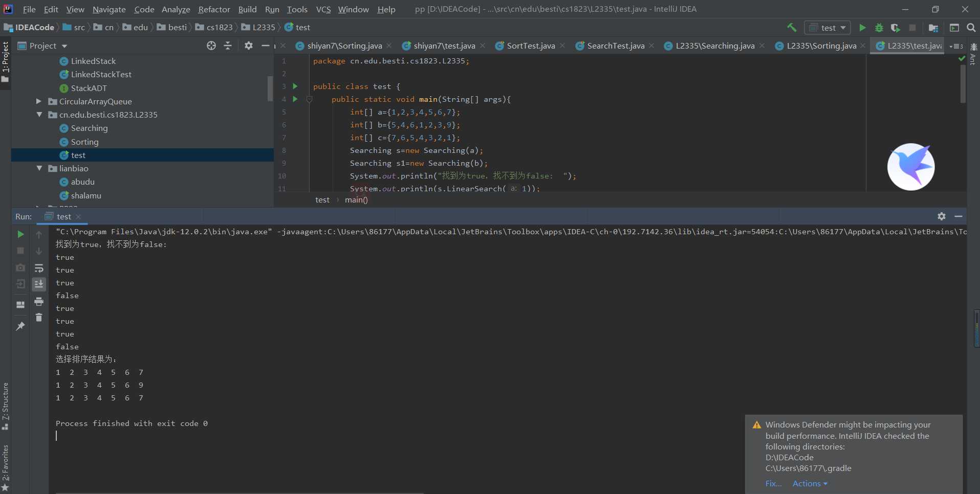
Task: Open Run panel settings gear
Action: (941, 216)
